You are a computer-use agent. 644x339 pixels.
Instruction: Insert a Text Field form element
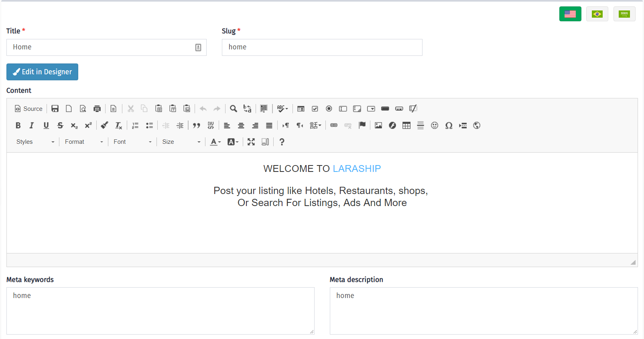(343, 109)
